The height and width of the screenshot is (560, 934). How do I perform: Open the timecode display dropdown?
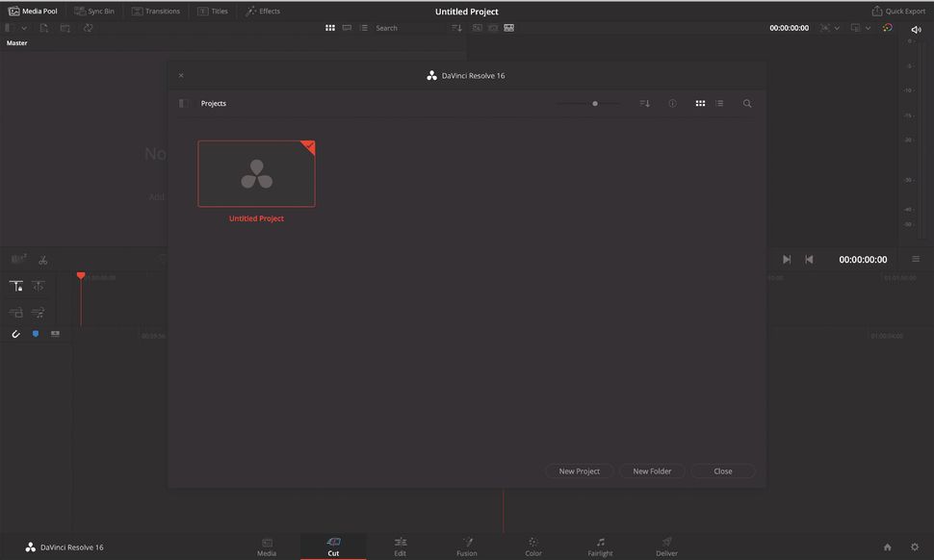point(836,27)
